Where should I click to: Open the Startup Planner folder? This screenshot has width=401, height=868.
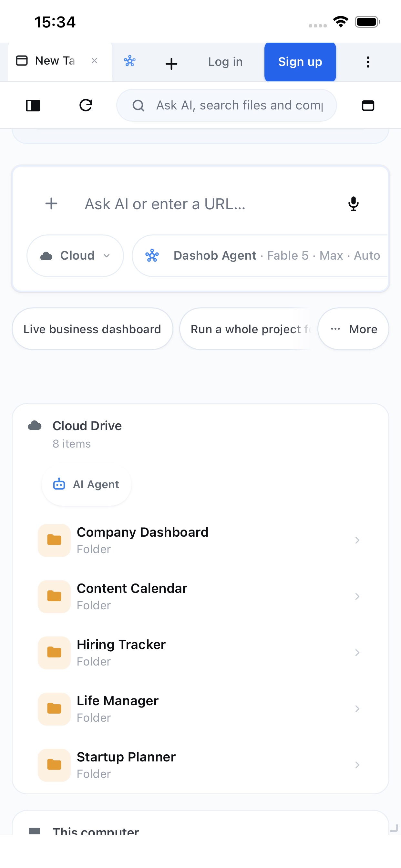click(200, 765)
